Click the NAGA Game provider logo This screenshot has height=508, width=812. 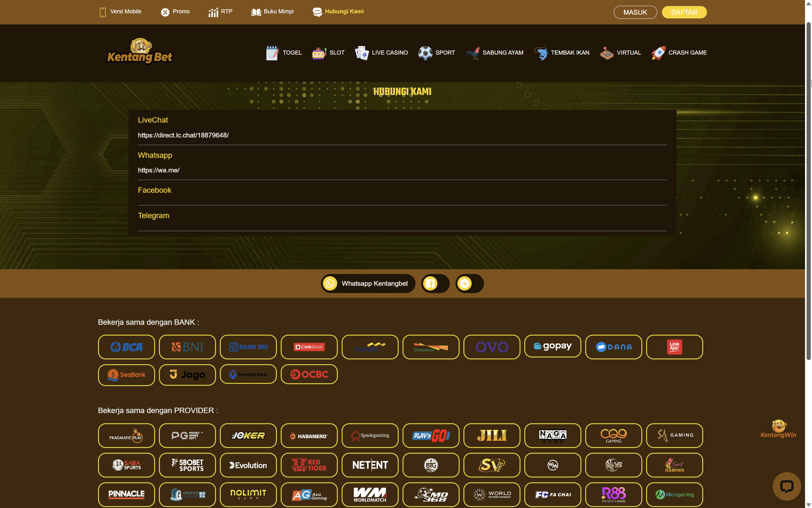click(x=553, y=436)
